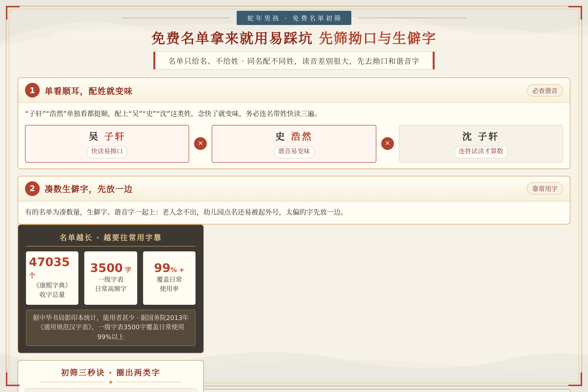Click the 蛇年男孩 · 免费名单初筛 header banner
This screenshot has height=392, width=588.
point(294,18)
